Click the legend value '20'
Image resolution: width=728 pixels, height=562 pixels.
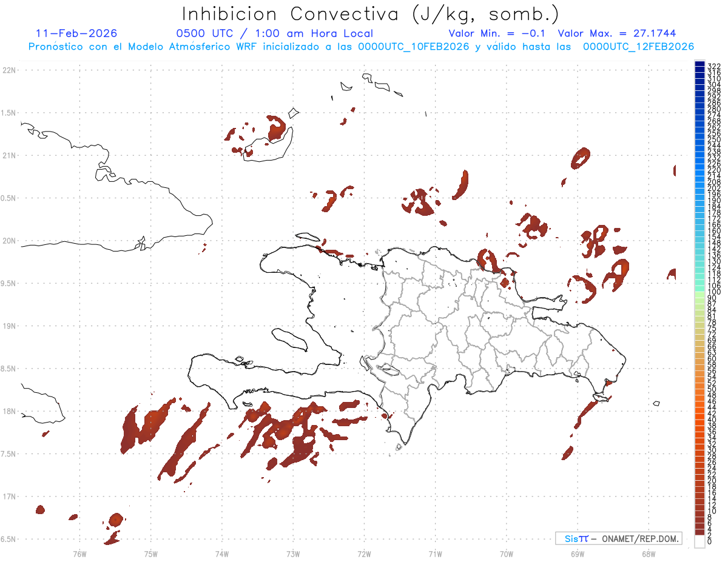tap(712, 480)
